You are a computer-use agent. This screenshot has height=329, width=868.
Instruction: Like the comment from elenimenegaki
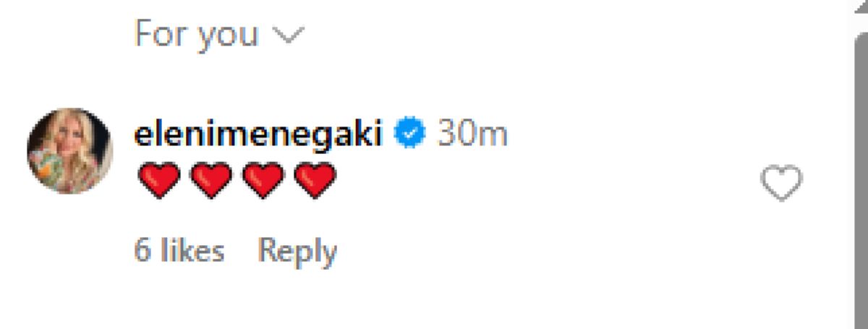coord(781,182)
